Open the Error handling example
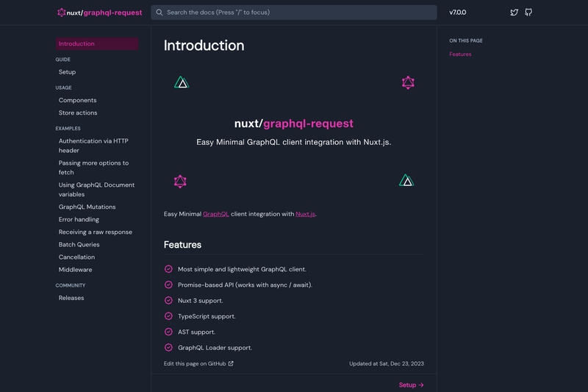The height and width of the screenshot is (392, 588). pyautogui.click(x=79, y=219)
